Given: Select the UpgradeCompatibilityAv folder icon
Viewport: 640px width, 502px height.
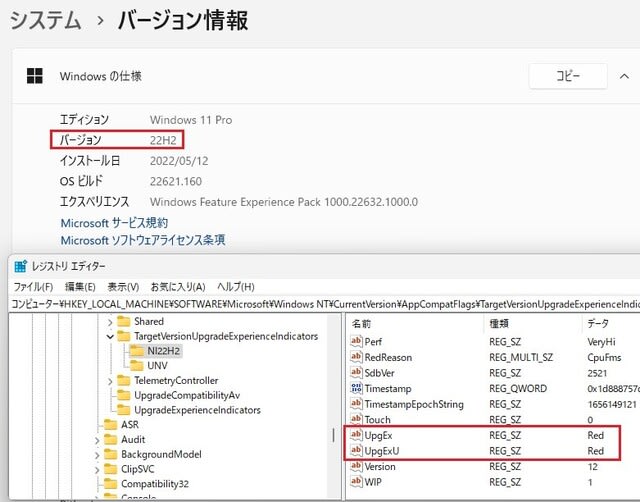Looking at the screenshot, I should pos(124,395).
